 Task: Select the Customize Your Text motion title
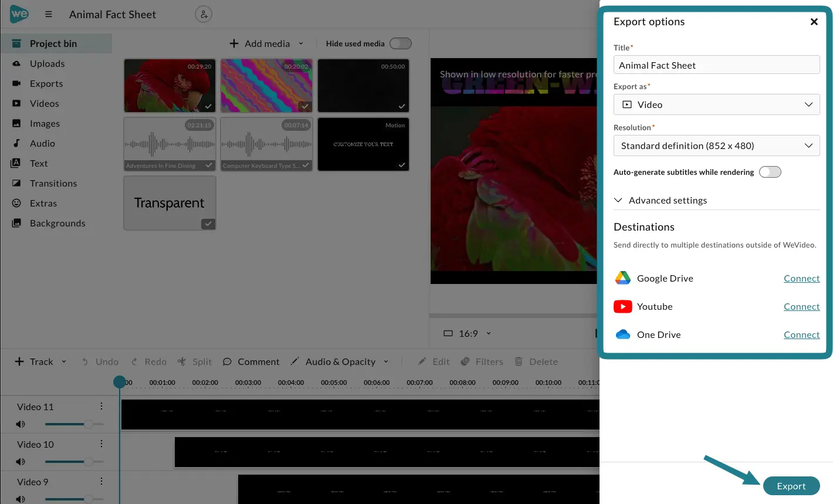click(x=363, y=144)
